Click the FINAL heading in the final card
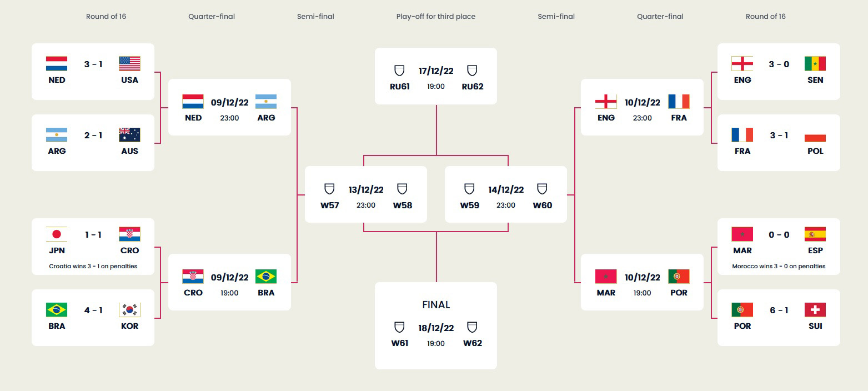Screen dimensions: 868x391 click(x=436, y=305)
